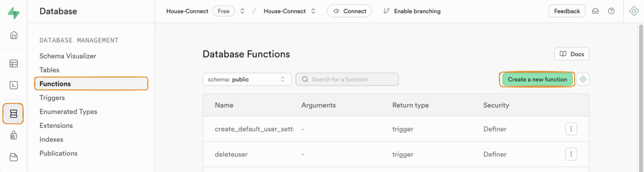This screenshot has height=172, width=644.
Task: Click the Search for a function field
Action: point(347,79)
